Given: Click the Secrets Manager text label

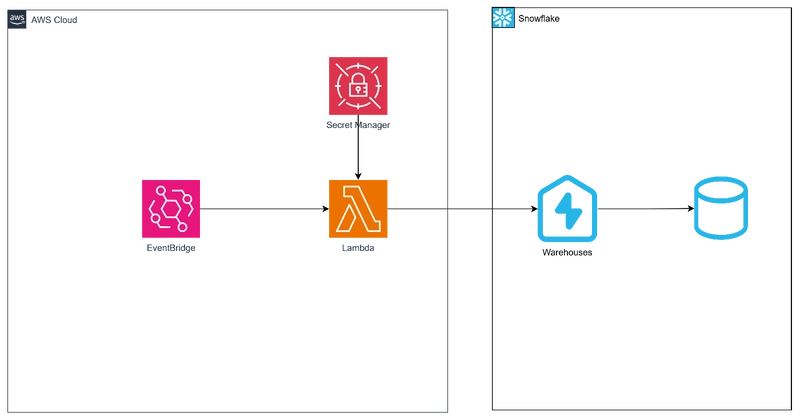Looking at the screenshot, I should click(357, 126).
